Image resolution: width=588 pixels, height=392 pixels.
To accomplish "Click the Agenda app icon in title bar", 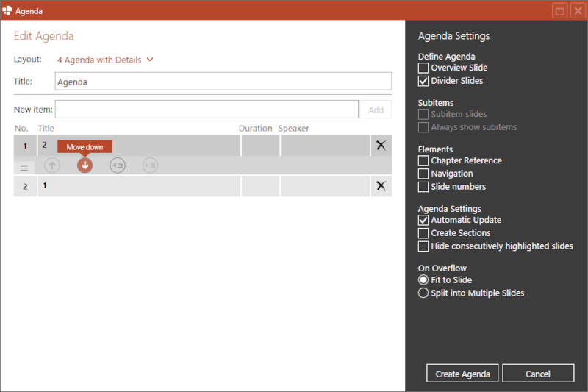I will tap(7, 10).
